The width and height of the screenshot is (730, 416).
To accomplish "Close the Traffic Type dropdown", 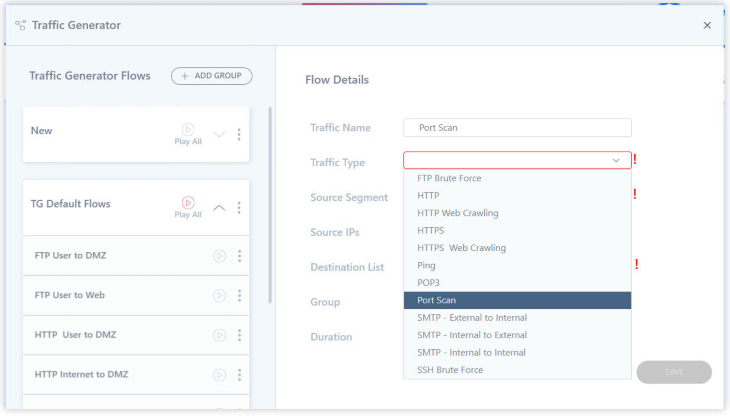I will 616,160.
